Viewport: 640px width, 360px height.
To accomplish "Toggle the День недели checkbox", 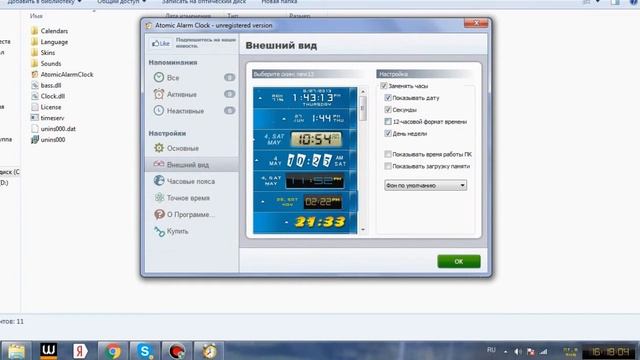I will click(x=388, y=133).
